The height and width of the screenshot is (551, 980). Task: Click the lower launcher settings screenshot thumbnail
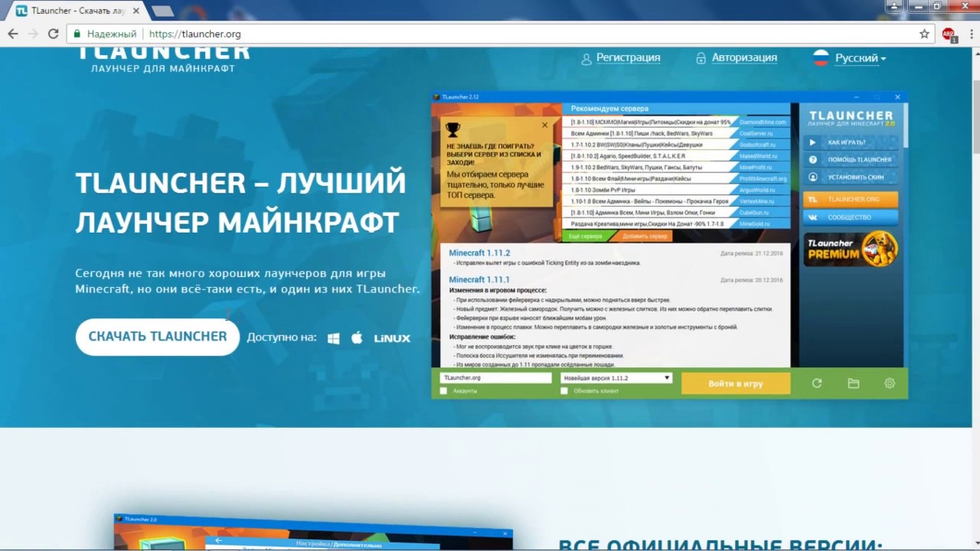(x=313, y=533)
